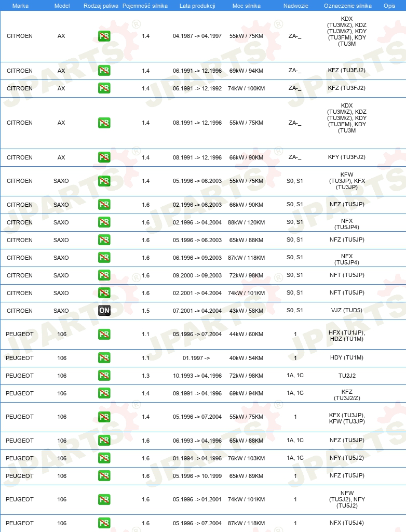Click petrol icon for Peugeot 106 NFX (TU5J4)
406x532 pixels.
click(x=104, y=523)
